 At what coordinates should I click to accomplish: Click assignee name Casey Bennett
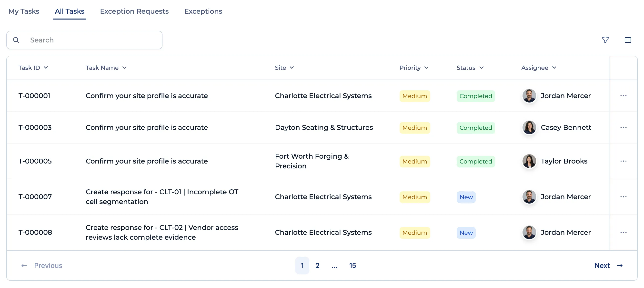pos(566,128)
